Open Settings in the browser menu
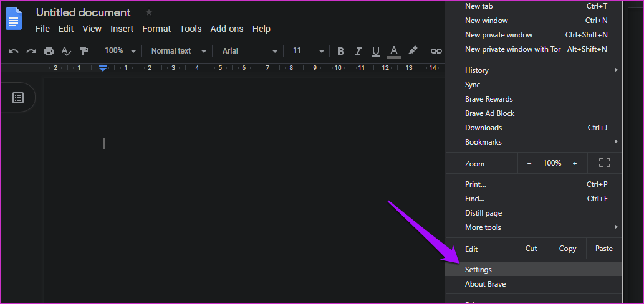 click(478, 270)
